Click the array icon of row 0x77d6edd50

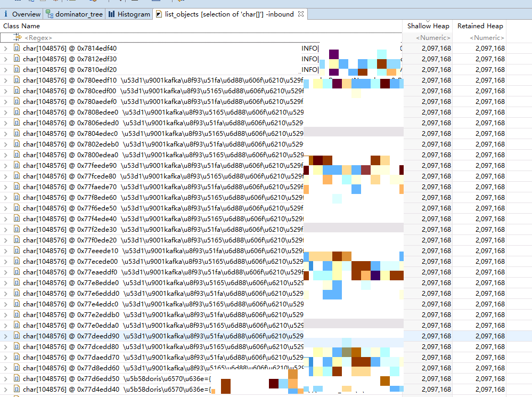(x=17, y=378)
